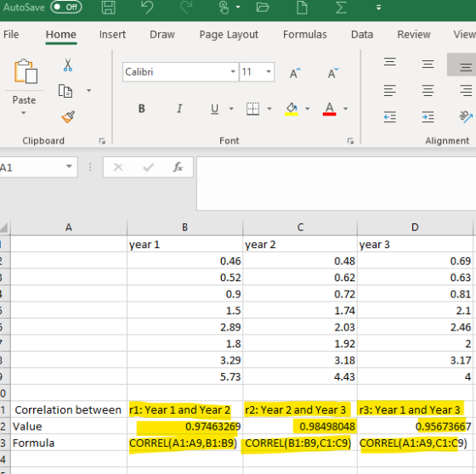Toggle the AutoSave switch

coord(66,7)
